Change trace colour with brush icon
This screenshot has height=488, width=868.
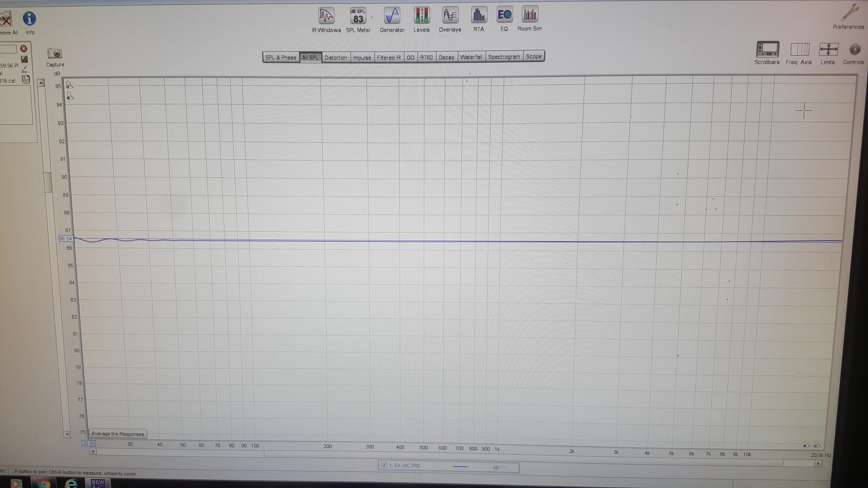tap(25, 68)
